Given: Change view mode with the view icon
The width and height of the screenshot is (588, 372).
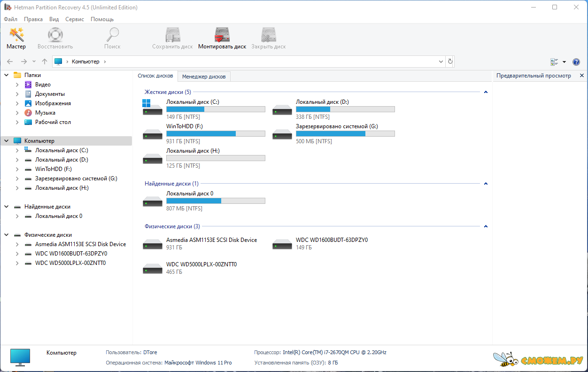Looking at the screenshot, I should tap(554, 62).
